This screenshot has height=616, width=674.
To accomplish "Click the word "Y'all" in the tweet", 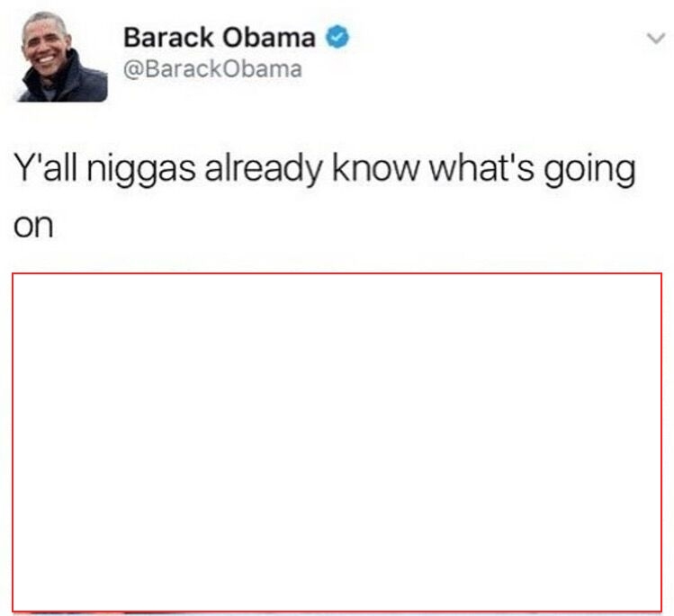I will point(46,168).
